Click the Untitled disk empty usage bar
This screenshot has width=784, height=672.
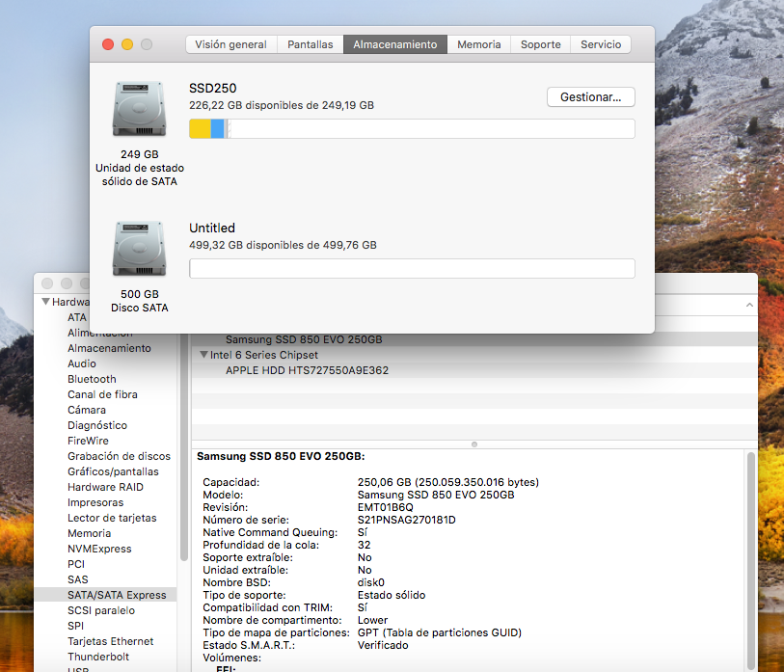pos(412,269)
